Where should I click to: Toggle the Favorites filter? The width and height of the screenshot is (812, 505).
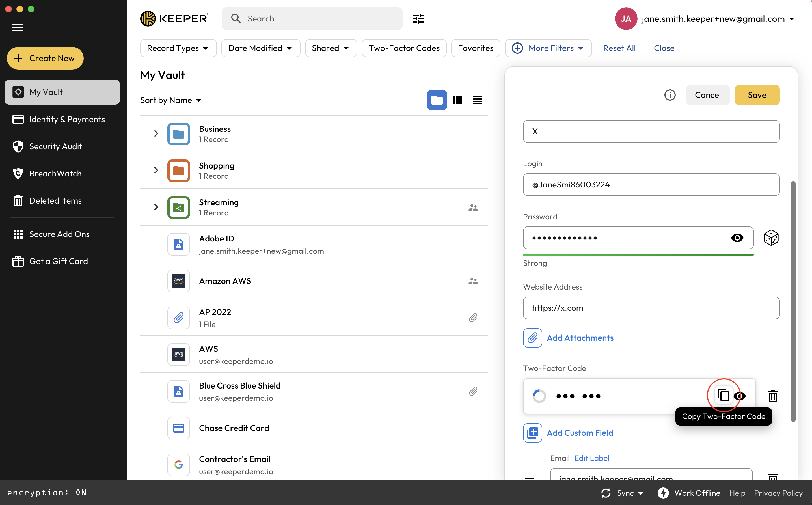tap(476, 48)
